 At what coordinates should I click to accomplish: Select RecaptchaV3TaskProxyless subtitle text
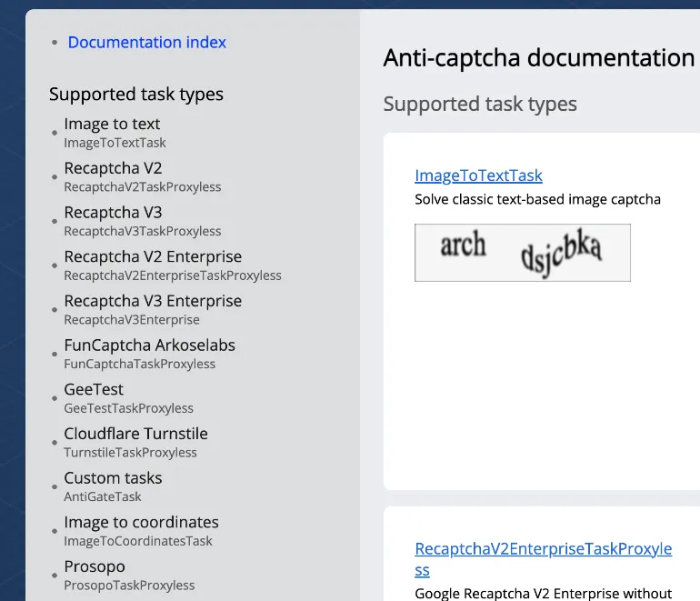click(143, 231)
